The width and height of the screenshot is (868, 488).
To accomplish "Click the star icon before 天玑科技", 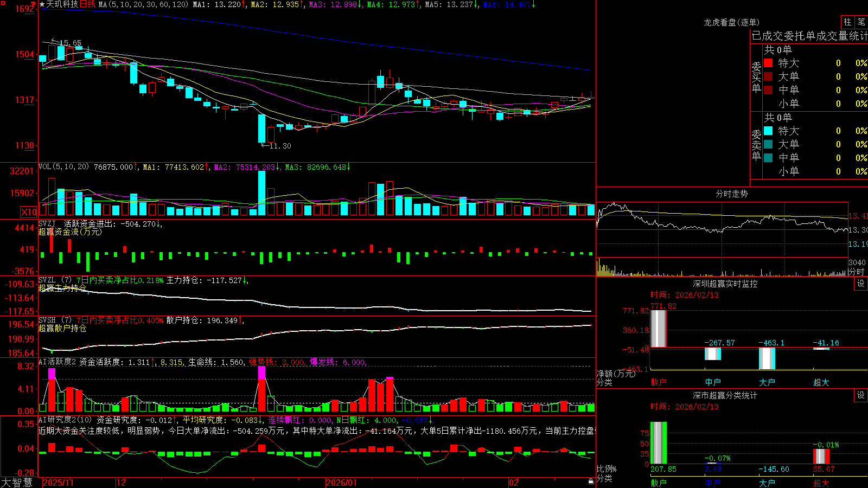I will [42, 4].
